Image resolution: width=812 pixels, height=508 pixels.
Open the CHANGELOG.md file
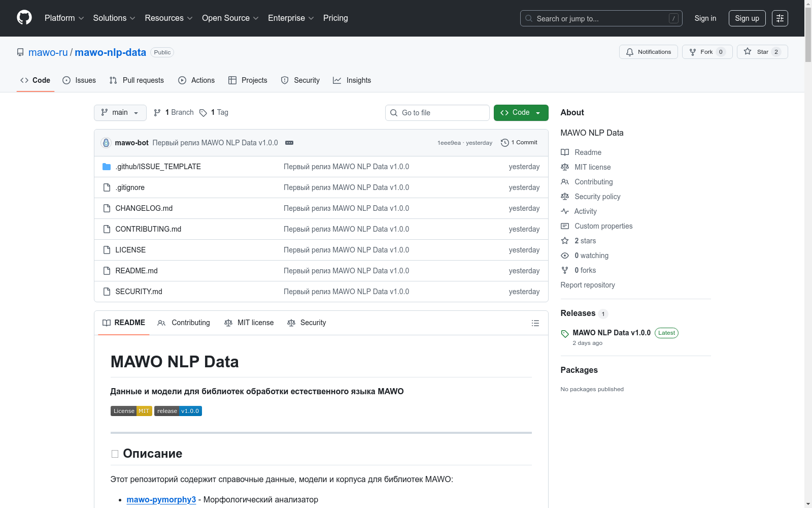(x=144, y=208)
